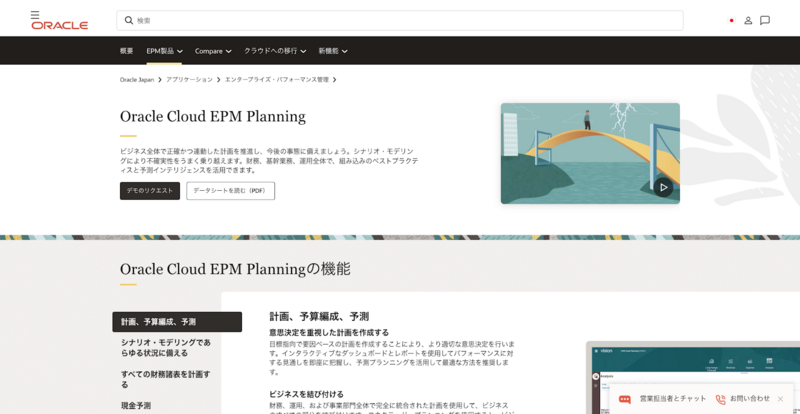Image resolution: width=800 pixels, height=414 pixels.
Task: Play the bridge illustration video
Action: point(663,187)
